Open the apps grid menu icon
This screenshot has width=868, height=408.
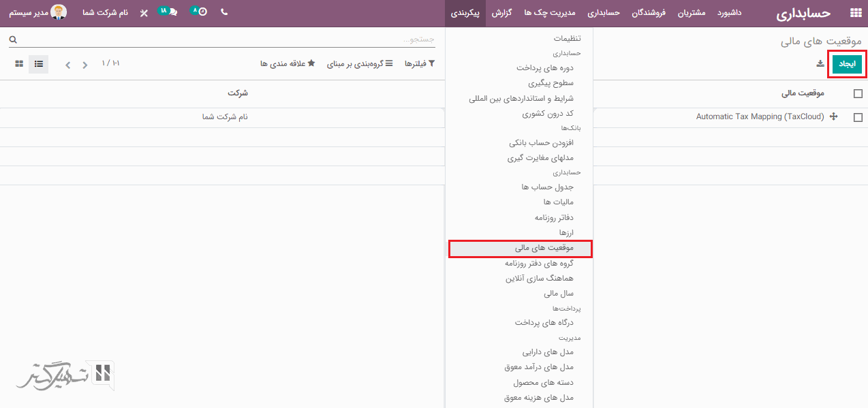[x=855, y=13]
